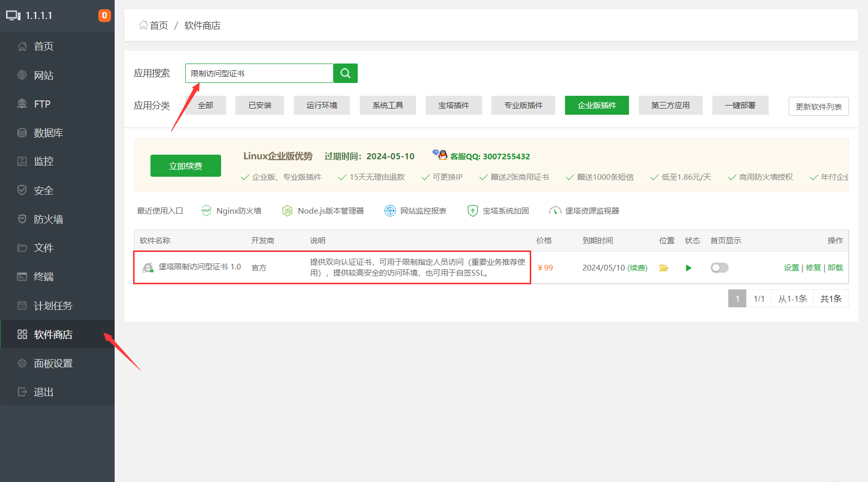Open the 终端 terminal from sidebar
Viewport: 868px width, 482px height.
(x=44, y=277)
